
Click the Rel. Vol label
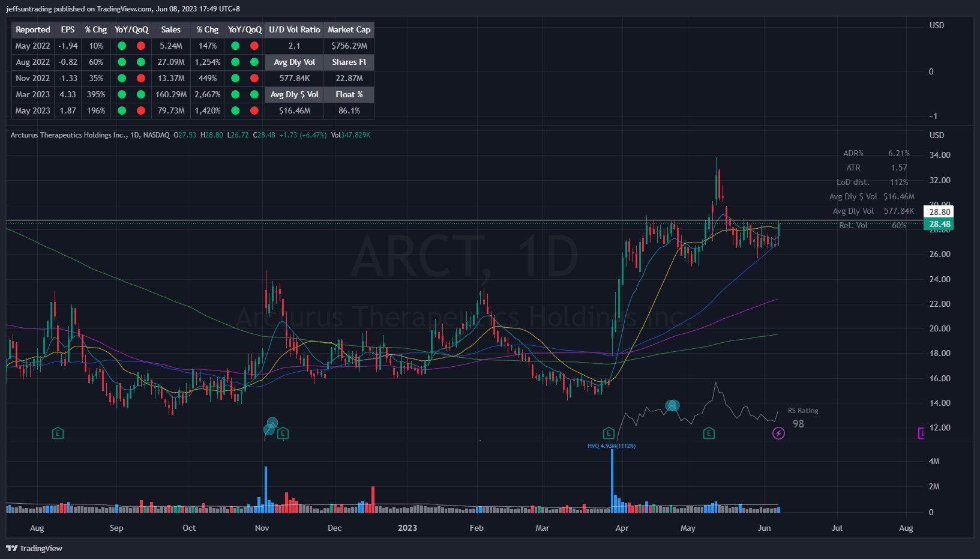coord(853,225)
